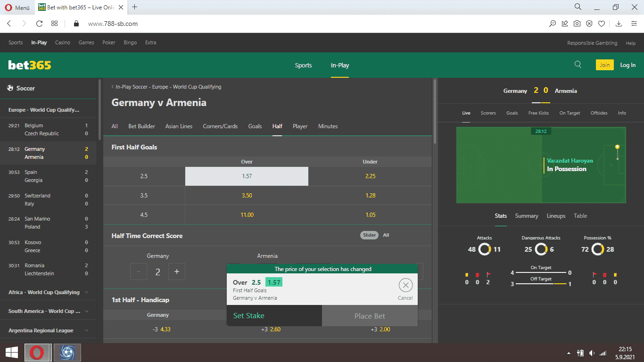The height and width of the screenshot is (362, 644).
Task: Open a new browser tab
Action: point(135,7)
